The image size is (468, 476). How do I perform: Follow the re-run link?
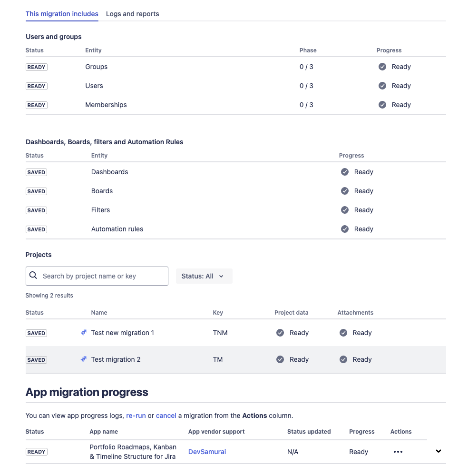tap(136, 416)
